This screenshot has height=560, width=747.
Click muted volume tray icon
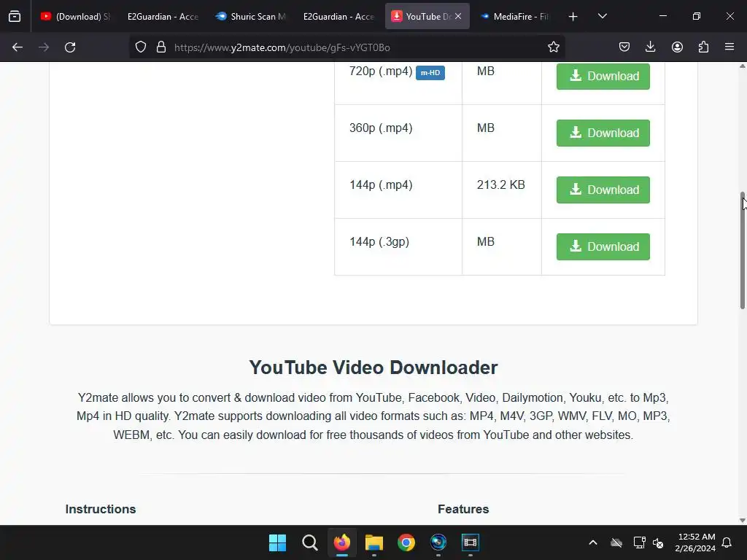point(658,542)
